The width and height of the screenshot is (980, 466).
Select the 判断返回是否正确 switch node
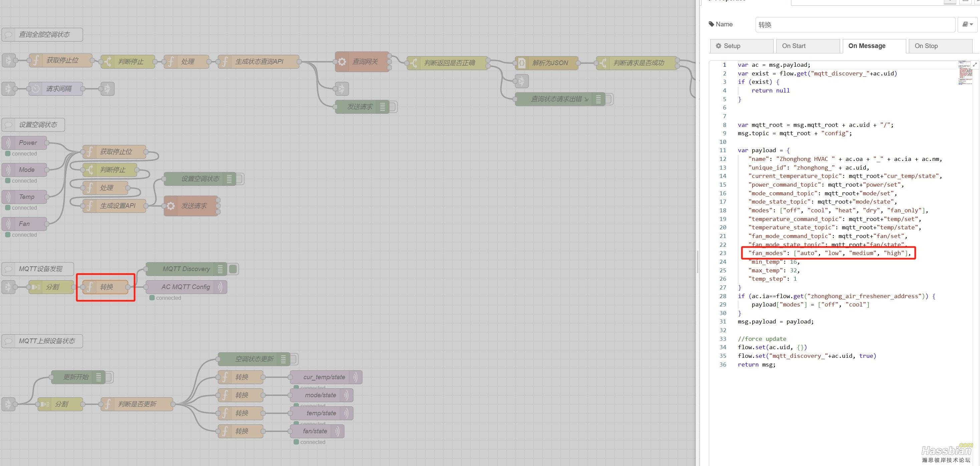click(447, 63)
